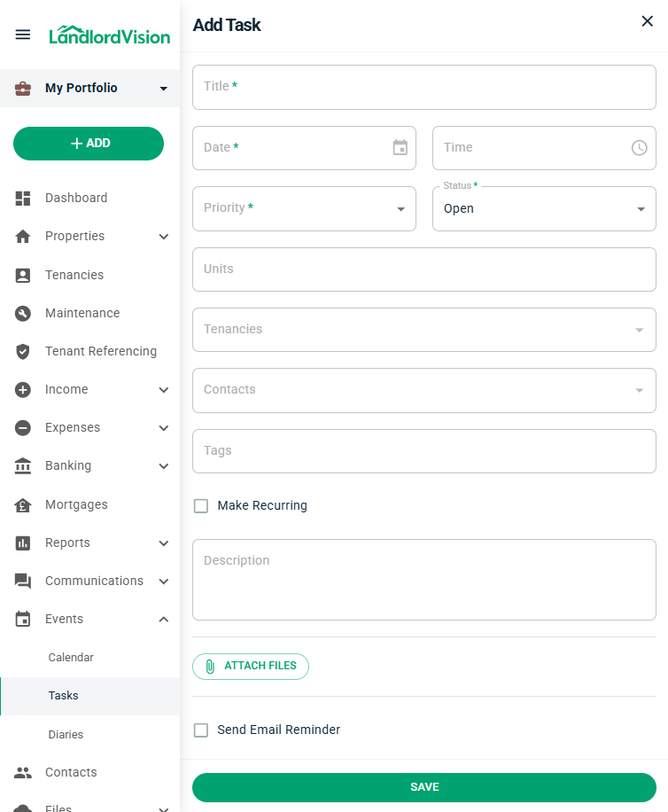Viewport: 668px width, 812px height.
Task: Select the Tenant Referencing shield icon
Action: point(23,351)
